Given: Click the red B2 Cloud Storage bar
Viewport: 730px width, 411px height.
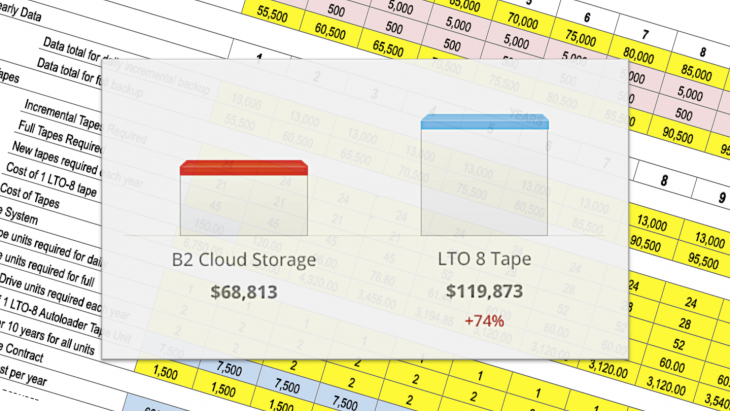Looking at the screenshot, I should [x=244, y=198].
